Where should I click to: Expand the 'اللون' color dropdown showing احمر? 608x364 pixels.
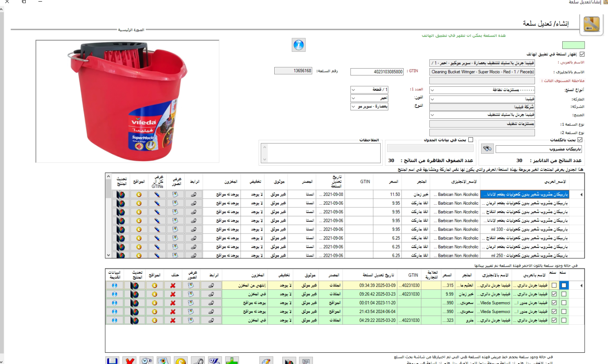click(353, 98)
